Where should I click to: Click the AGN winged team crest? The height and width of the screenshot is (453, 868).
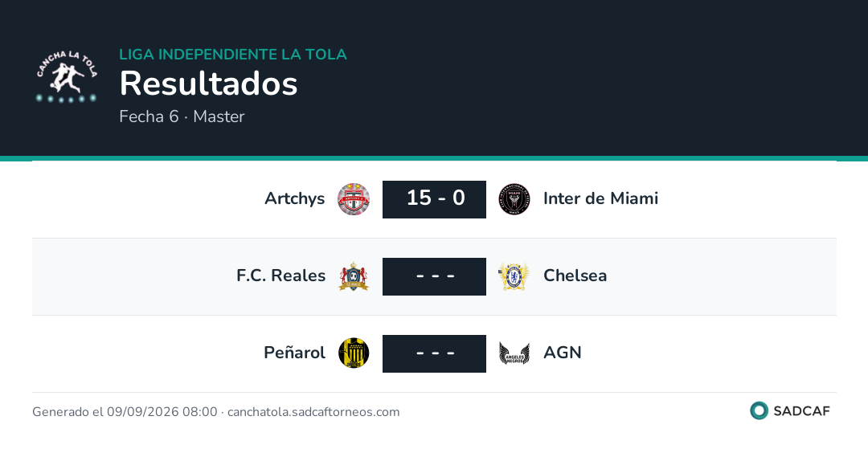point(514,353)
